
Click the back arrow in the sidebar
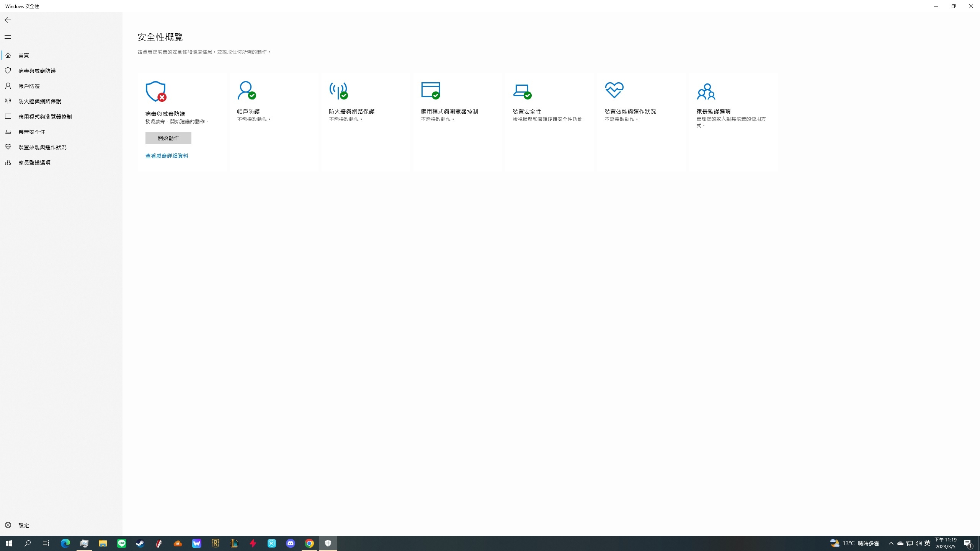pos(8,20)
